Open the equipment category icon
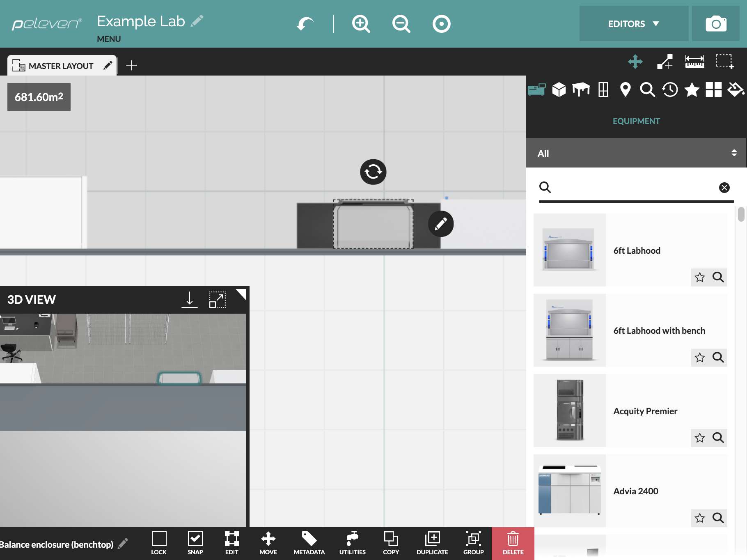Screen dimensions: 747x560 point(536,89)
